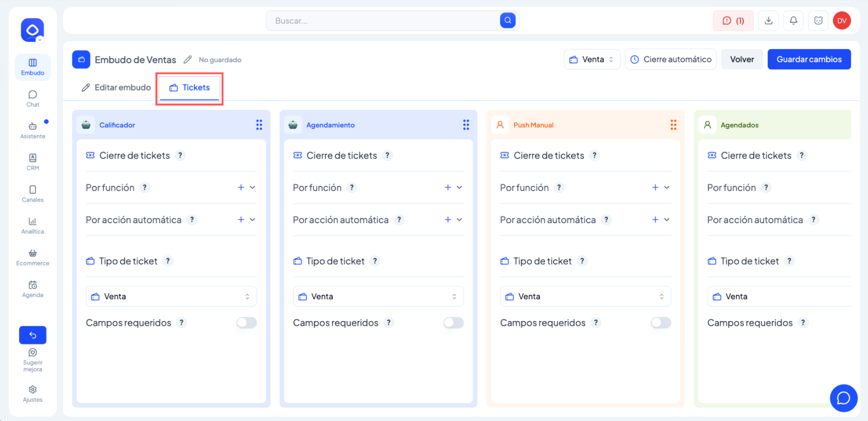Screen dimensions: 868x421
Task: Click the download icon in top bar
Action: tap(768, 21)
